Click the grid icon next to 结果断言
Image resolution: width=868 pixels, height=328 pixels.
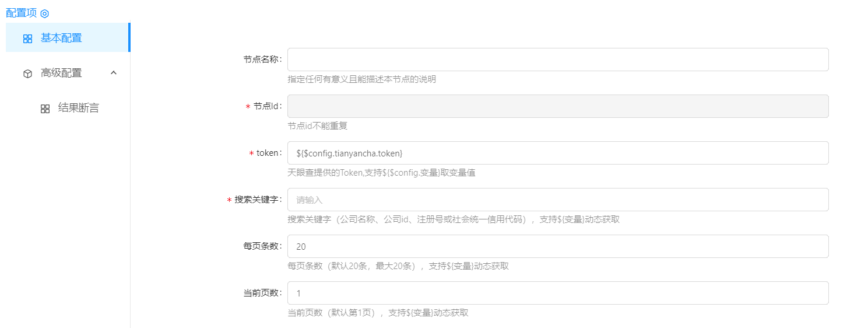(x=45, y=109)
